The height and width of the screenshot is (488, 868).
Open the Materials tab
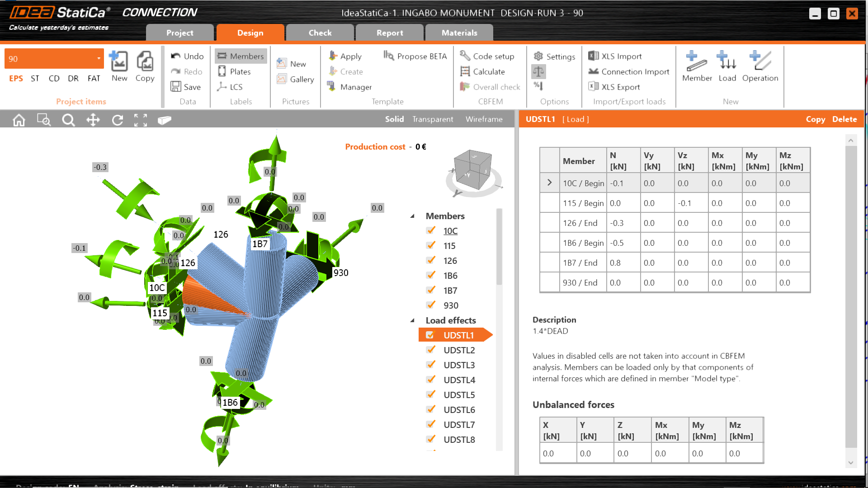(x=459, y=33)
